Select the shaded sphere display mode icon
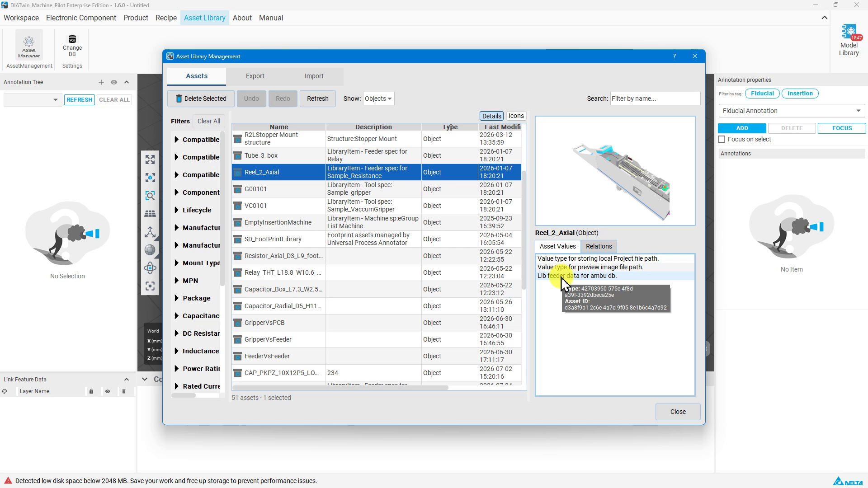 click(150, 250)
